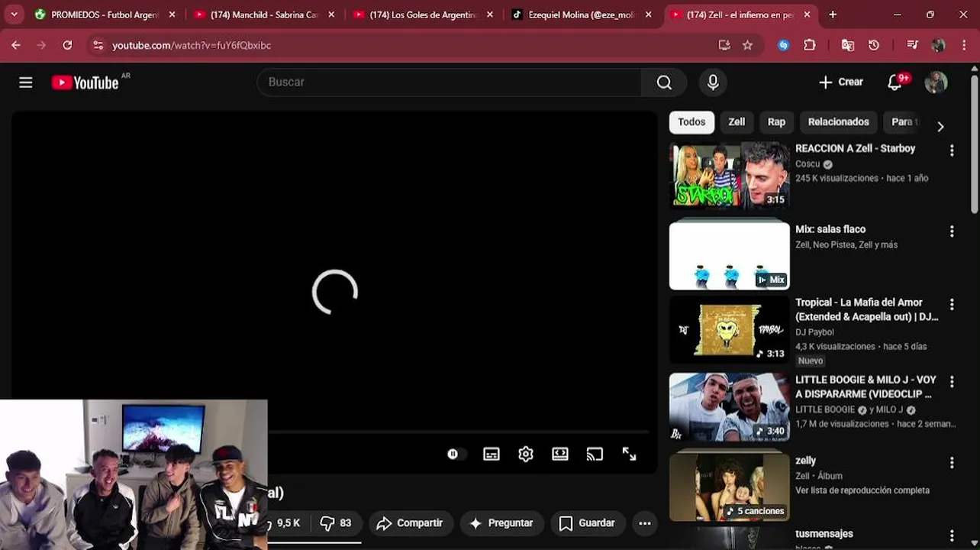Switch to Manchild - Sabrina Carpenter tab
The width and height of the screenshot is (980, 550).
(263, 15)
